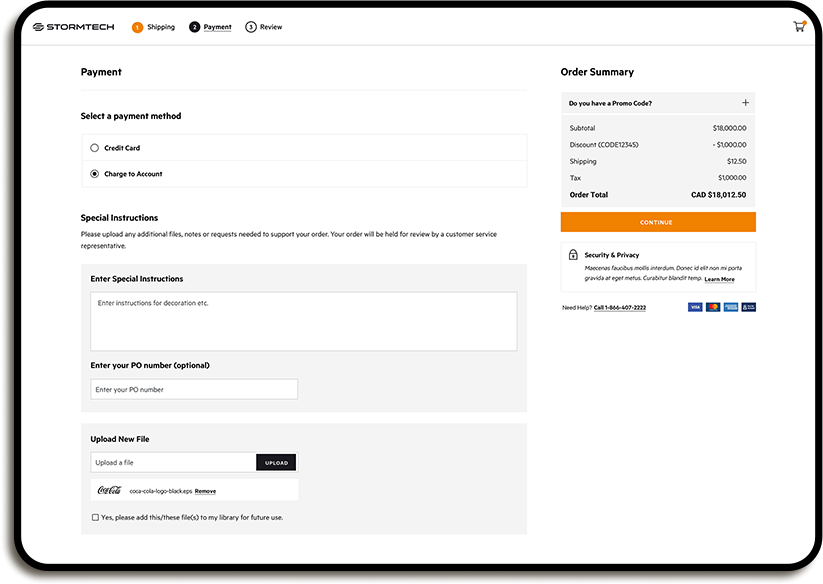Click the Mastercard icon
823x584 pixels.
pos(713,307)
